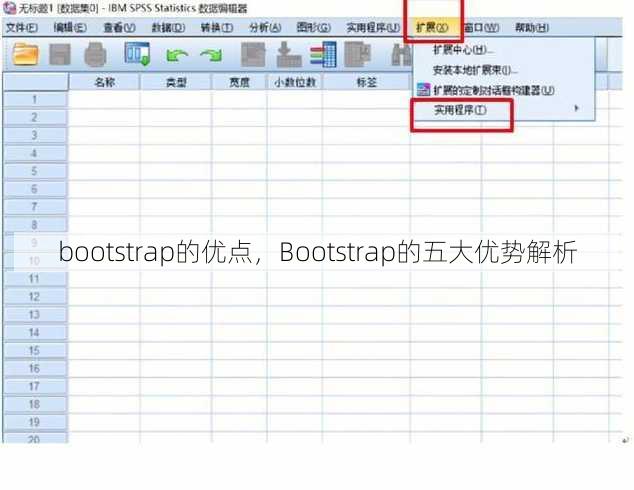
Task: Select row header 1
Action: (35, 99)
